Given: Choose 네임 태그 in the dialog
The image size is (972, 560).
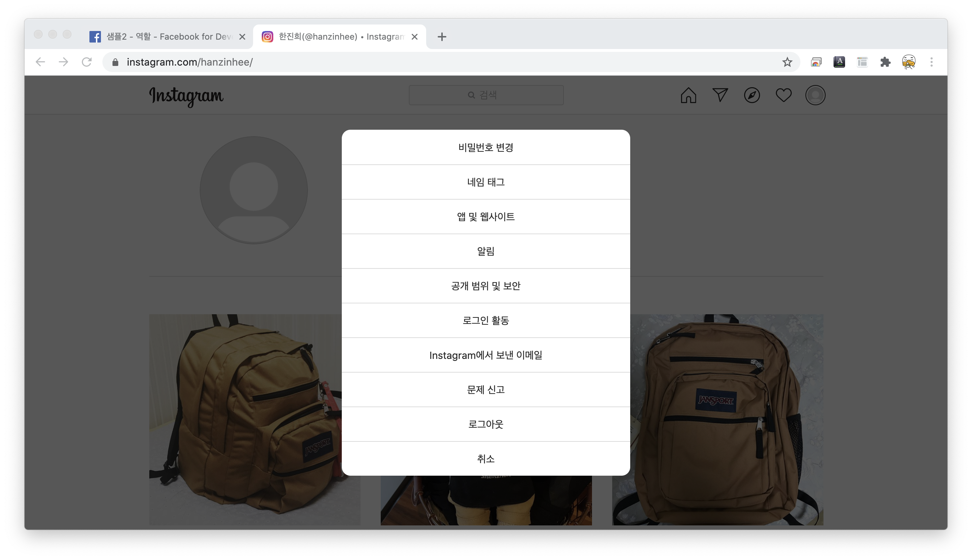Looking at the screenshot, I should pos(486,182).
